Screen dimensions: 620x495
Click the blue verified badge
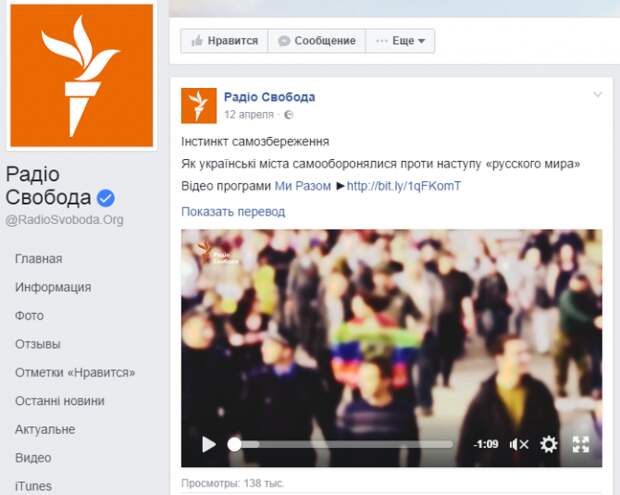click(106, 198)
